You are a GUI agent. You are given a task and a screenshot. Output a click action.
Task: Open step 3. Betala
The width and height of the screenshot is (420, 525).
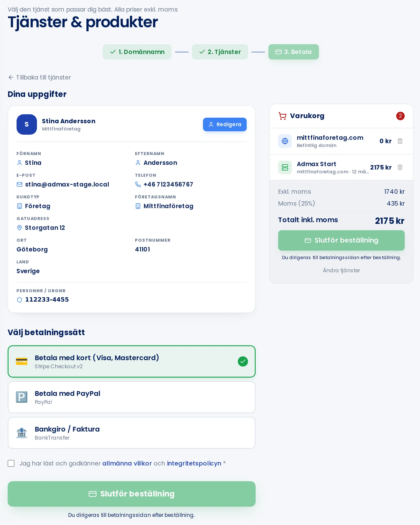pyautogui.click(x=293, y=52)
